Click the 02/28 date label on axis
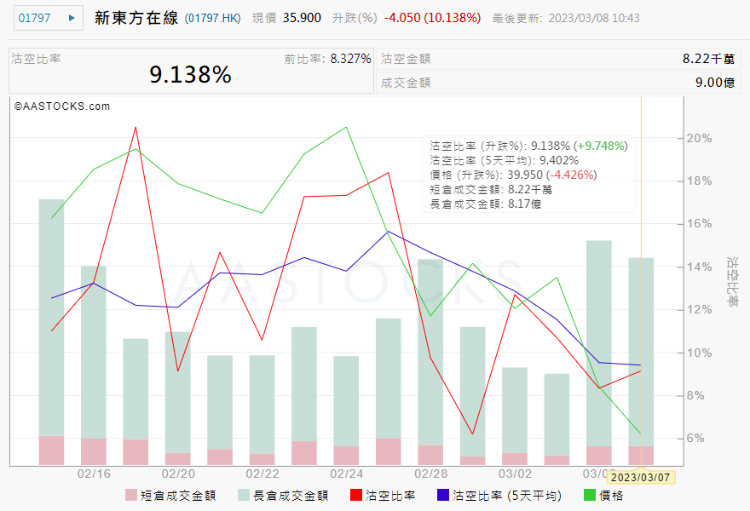750x511 pixels. coord(431,474)
